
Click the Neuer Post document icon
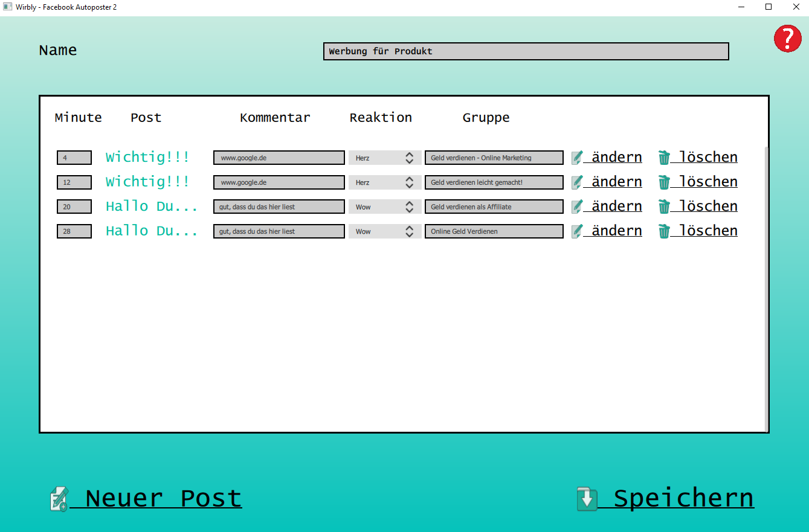pos(59,499)
